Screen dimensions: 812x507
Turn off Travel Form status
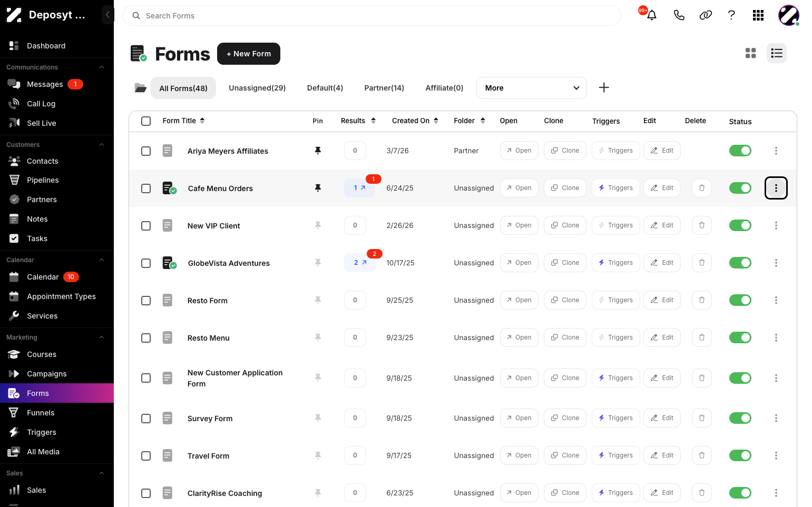coord(740,455)
